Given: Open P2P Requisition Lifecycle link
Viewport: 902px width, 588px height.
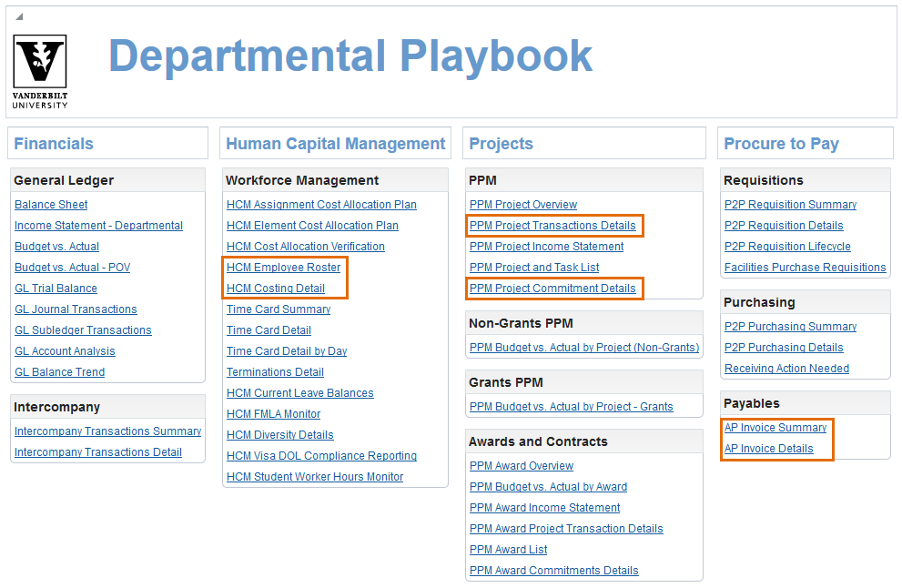Looking at the screenshot, I should point(787,247).
